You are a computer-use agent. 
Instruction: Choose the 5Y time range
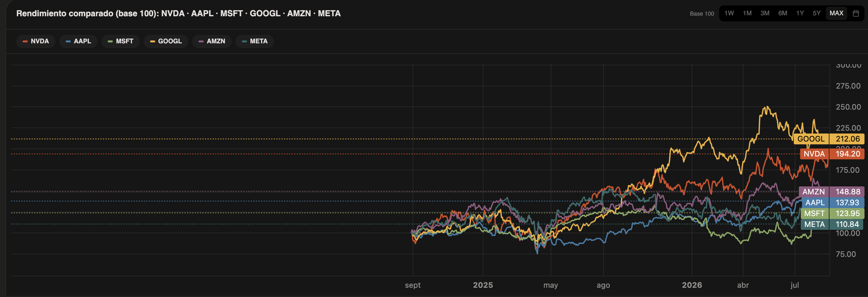pos(817,13)
